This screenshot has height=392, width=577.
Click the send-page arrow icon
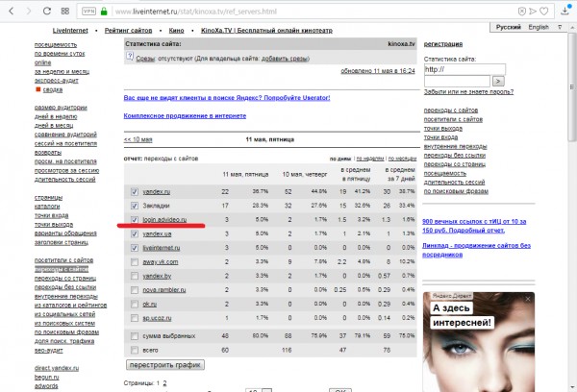pyautogui.click(x=533, y=12)
